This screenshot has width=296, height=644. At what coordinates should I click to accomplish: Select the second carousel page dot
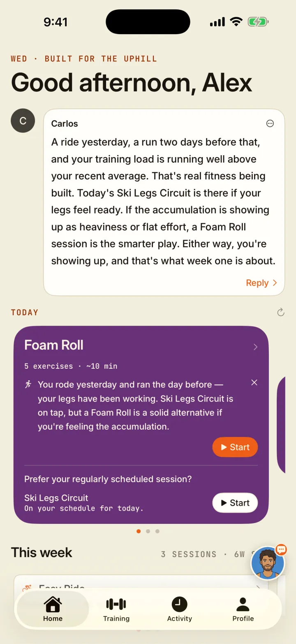click(x=148, y=531)
